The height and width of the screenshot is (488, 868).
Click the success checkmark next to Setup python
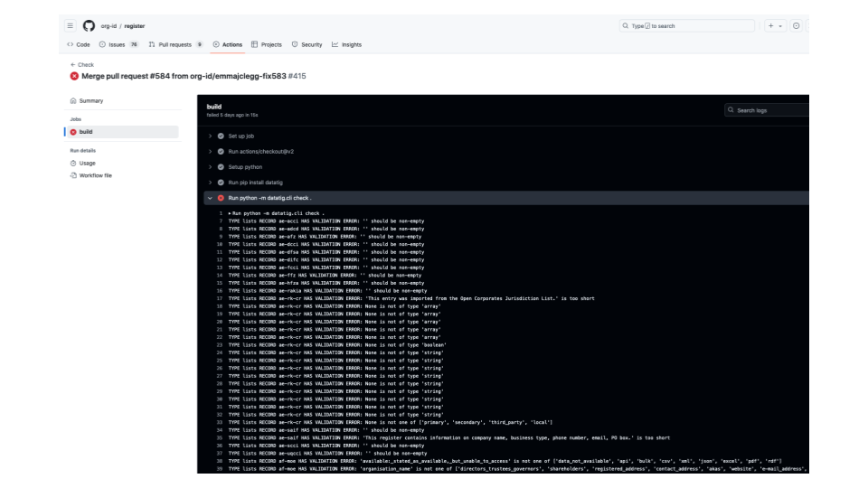click(x=221, y=167)
